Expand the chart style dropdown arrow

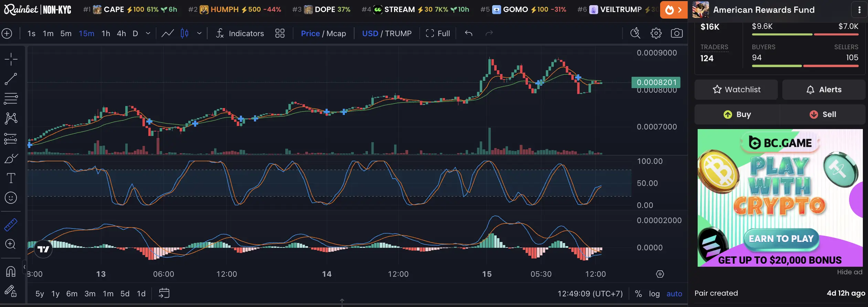pos(199,33)
